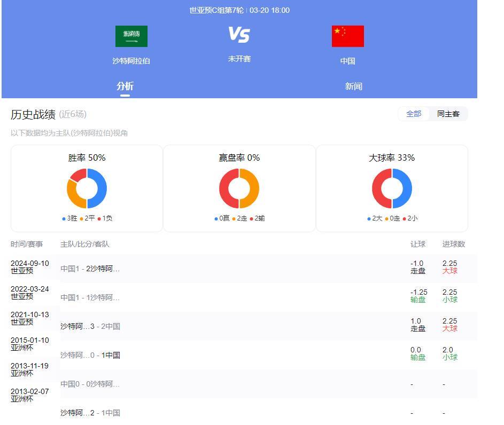This screenshot has width=504, height=425.
Task: Select the 全部 filter option
Action: [414, 114]
